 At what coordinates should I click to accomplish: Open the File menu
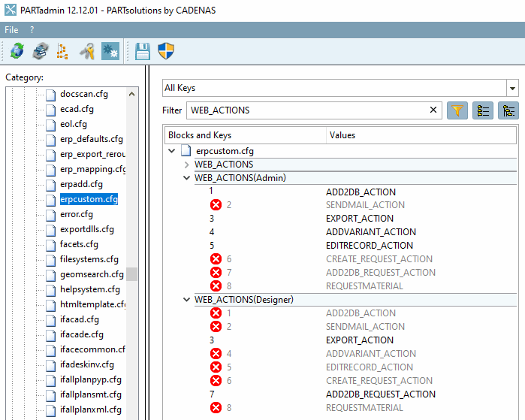tap(11, 30)
